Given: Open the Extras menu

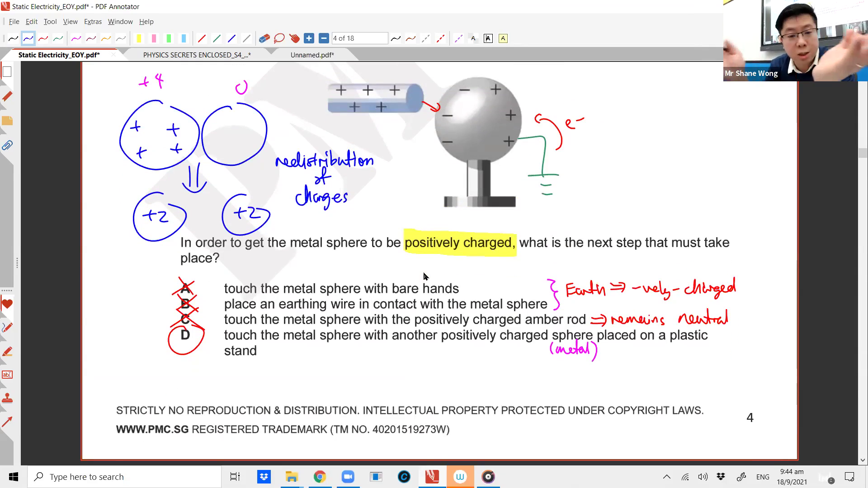Looking at the screenshot, I should pyautogui.click(x=93, y=22).
